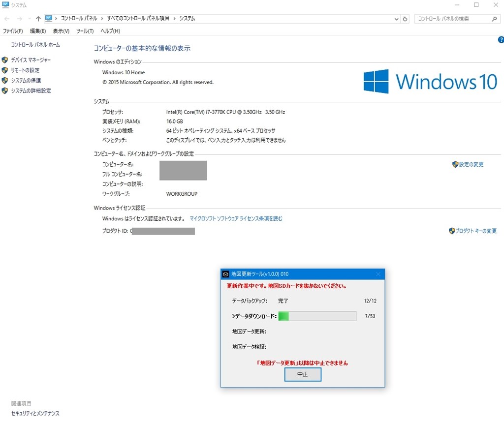Click the システム breadcrumb segment
The image size is (504, 422).
click(187, 19)
